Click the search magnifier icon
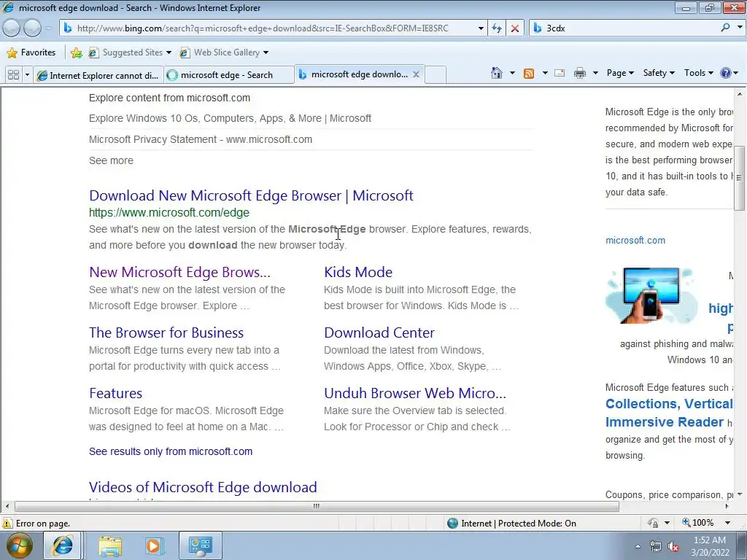747x560 pixels. pos(725,28)
